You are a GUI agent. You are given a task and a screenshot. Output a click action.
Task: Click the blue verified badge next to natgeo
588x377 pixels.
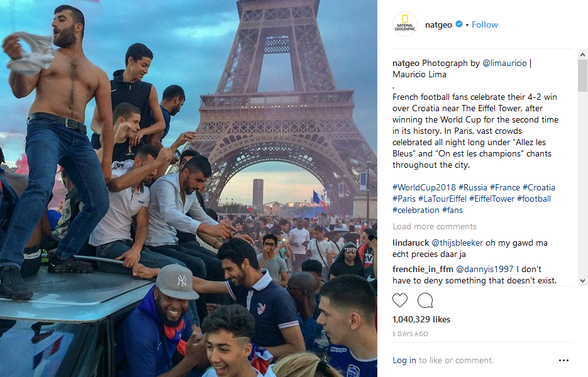[x=458, y=25]
